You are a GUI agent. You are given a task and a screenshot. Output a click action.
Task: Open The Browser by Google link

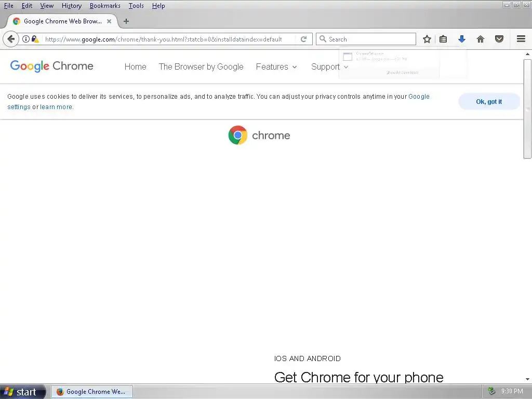pyautogui.click(x=201, y=66)
